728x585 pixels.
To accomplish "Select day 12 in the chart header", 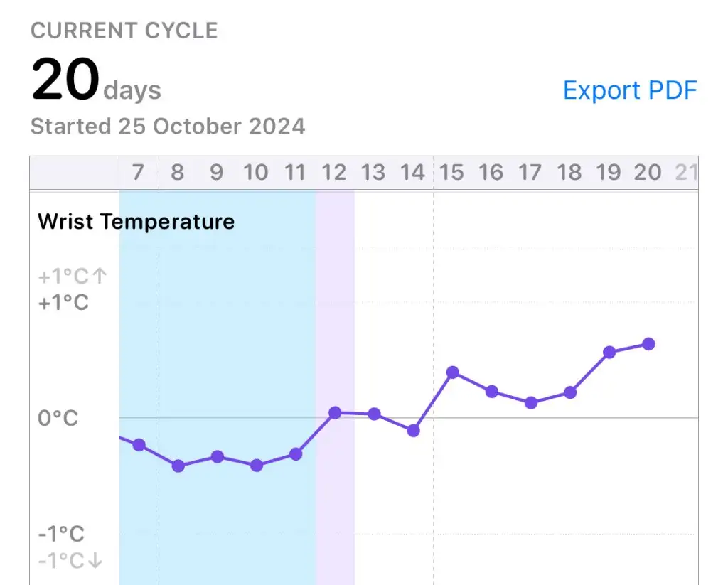I will (334, 173).
